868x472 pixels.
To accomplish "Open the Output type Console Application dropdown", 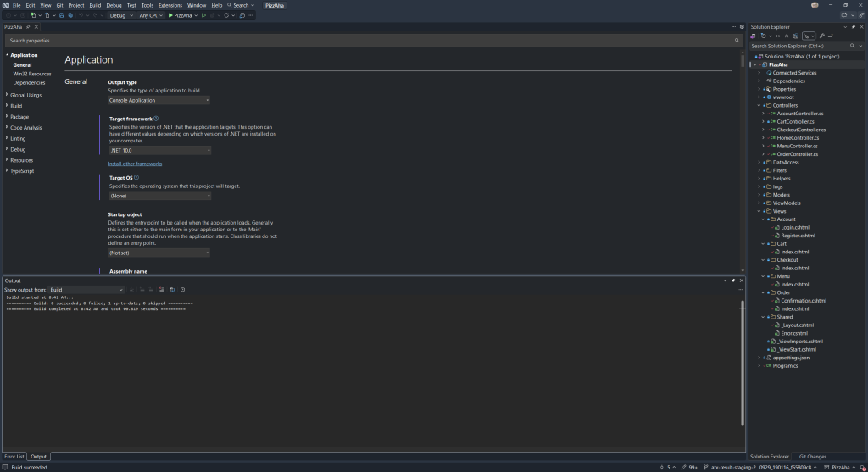I will (x=159, y=100).
